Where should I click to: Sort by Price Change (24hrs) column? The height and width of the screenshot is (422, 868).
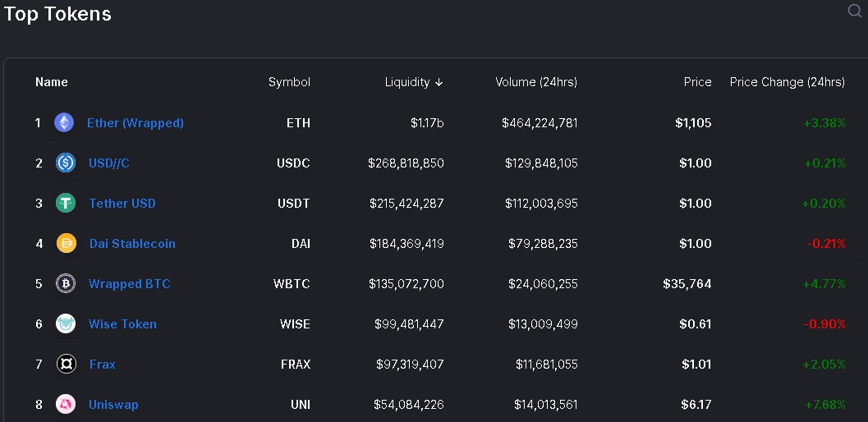point(788,82)
